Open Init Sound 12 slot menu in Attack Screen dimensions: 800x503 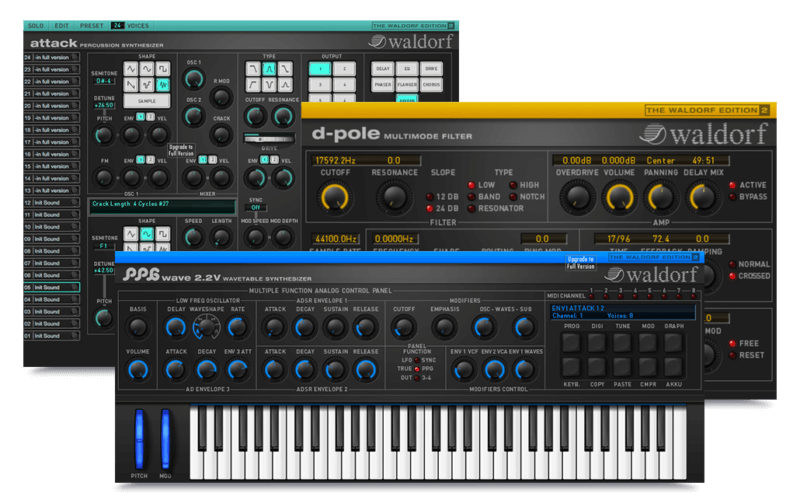[x=52, y=203]
